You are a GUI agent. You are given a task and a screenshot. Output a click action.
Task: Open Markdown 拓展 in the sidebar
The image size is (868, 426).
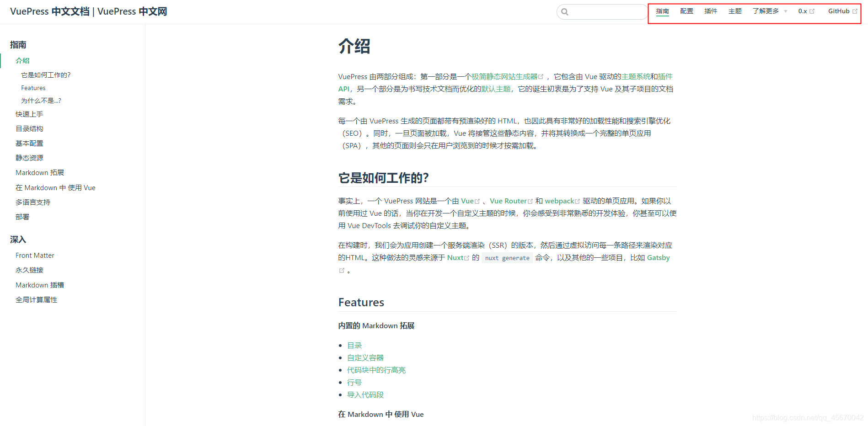point(40,173)
